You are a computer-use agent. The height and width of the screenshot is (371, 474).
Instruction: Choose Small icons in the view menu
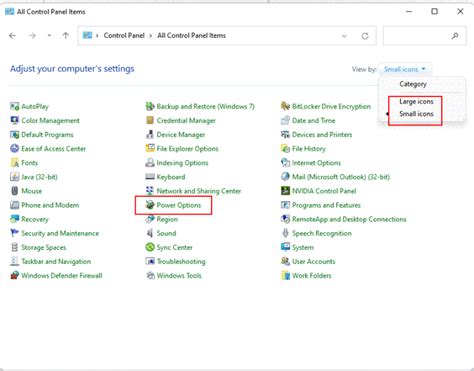tap(416, 114)
